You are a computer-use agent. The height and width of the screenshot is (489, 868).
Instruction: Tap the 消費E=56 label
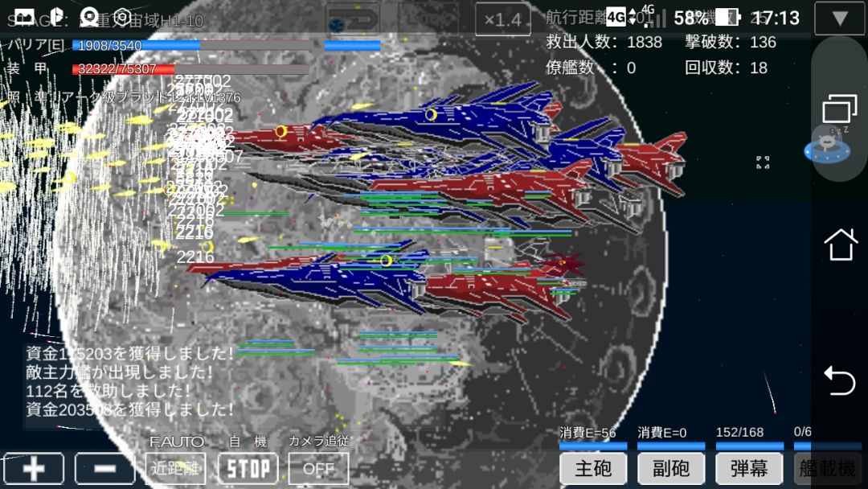point(588,433)
